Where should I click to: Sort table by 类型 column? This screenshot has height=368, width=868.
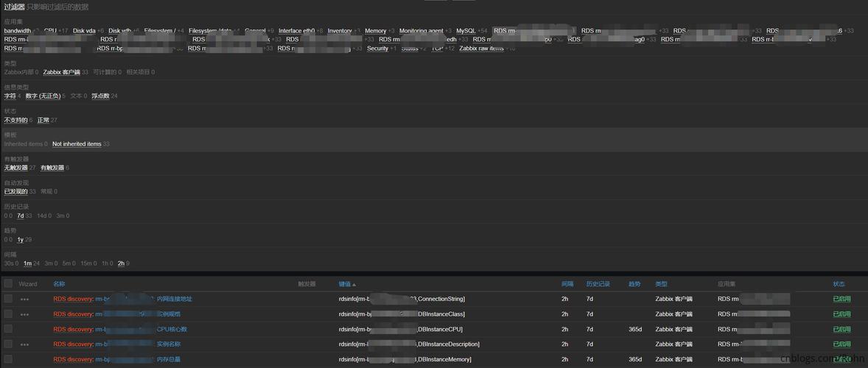click(661, 284)
